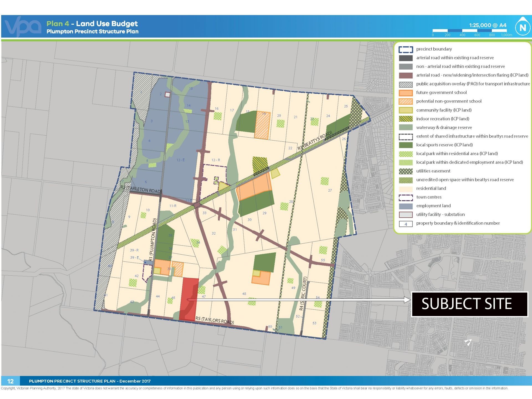Click the utilities easement hatched legend symbol

click(406, 171)
